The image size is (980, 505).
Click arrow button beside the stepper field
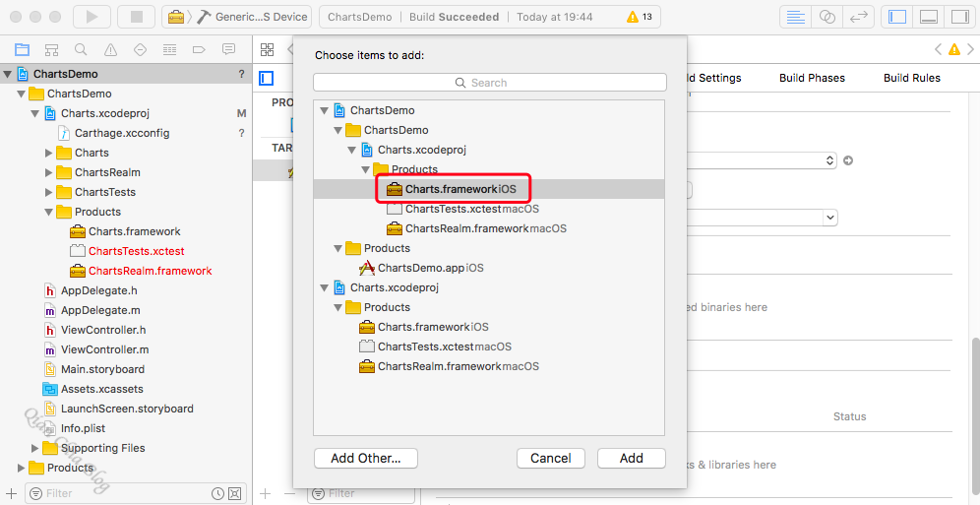tap(848, 160)
